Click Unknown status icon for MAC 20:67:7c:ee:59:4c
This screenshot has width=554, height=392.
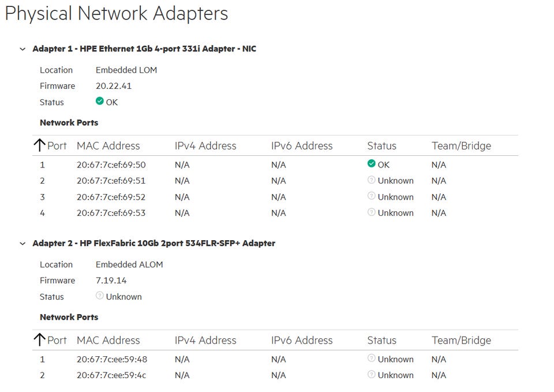(371, 374)
